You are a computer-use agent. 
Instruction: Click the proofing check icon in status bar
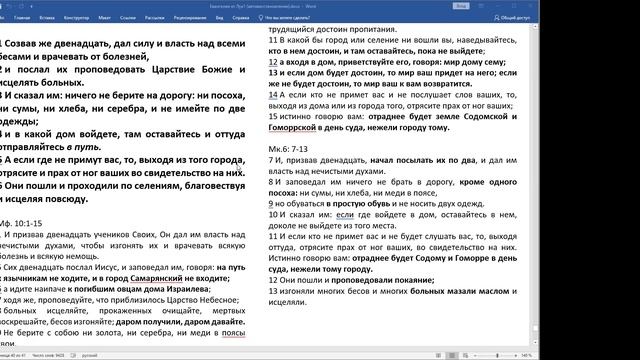coord(73,356)
